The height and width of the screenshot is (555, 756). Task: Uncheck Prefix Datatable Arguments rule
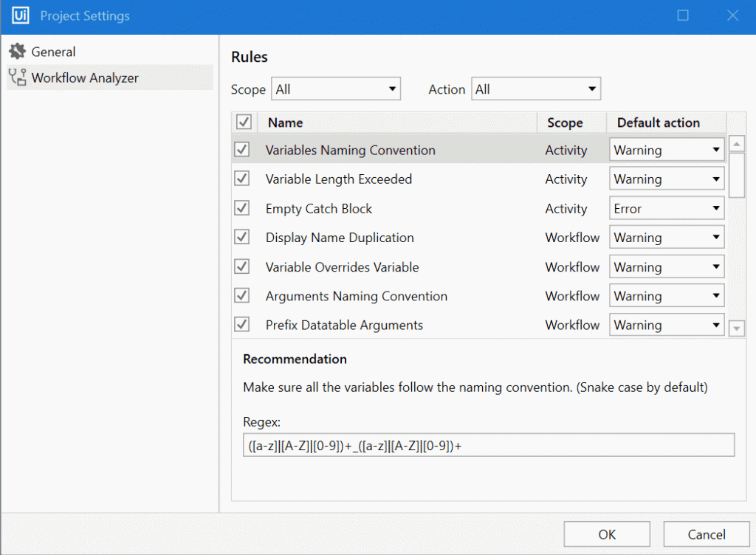point(242,325)
